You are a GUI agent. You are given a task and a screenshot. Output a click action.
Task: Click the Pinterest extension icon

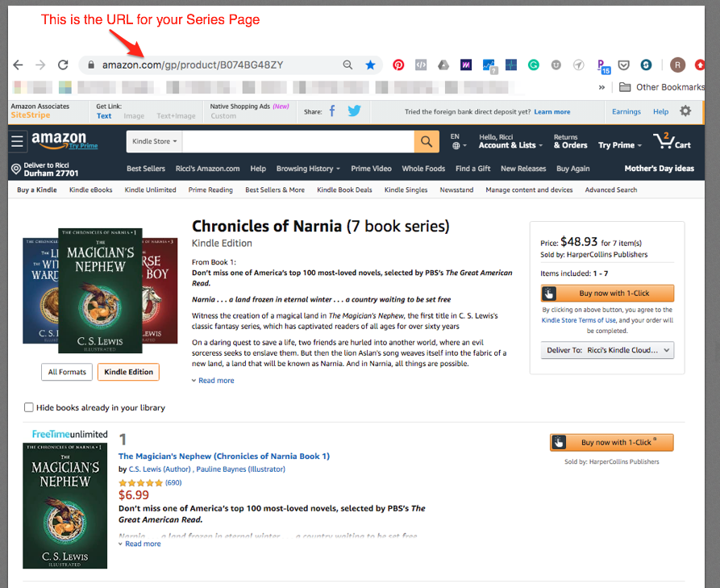tap(398, 65)
